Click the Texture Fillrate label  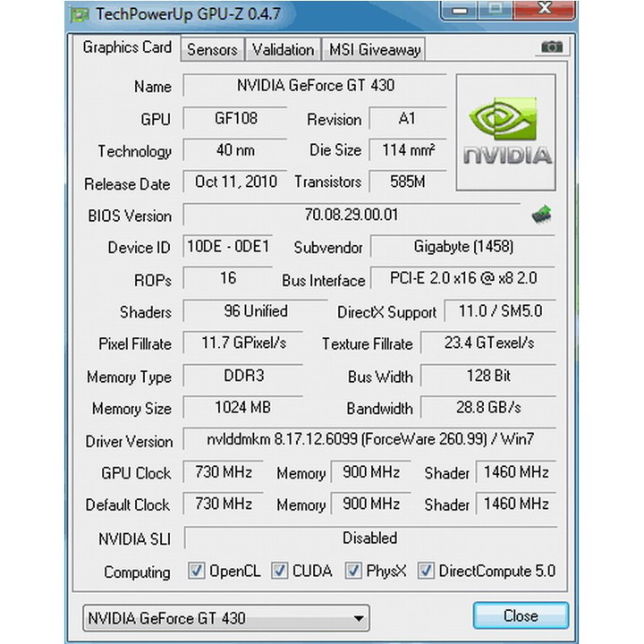tap(368, 343)
